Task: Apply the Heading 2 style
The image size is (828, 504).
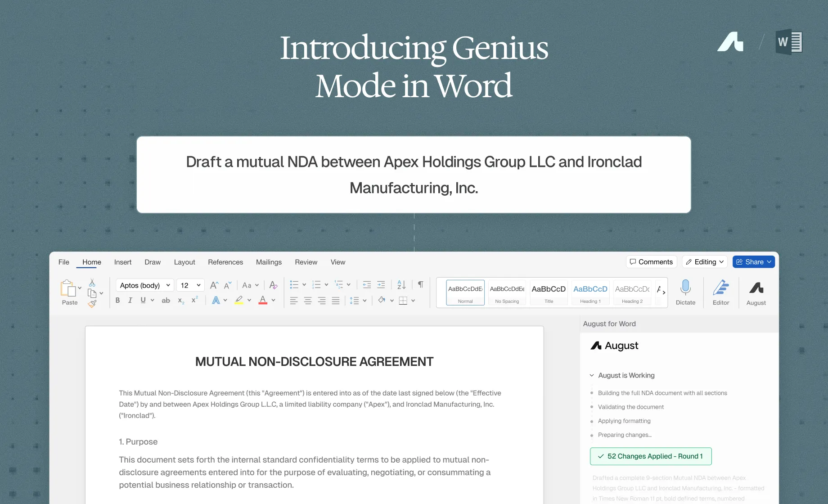Action: click(632, 292)
